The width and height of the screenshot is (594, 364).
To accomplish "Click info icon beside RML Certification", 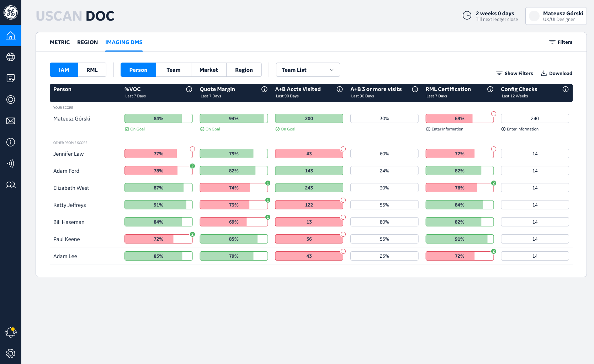I will tap(490, 89).
